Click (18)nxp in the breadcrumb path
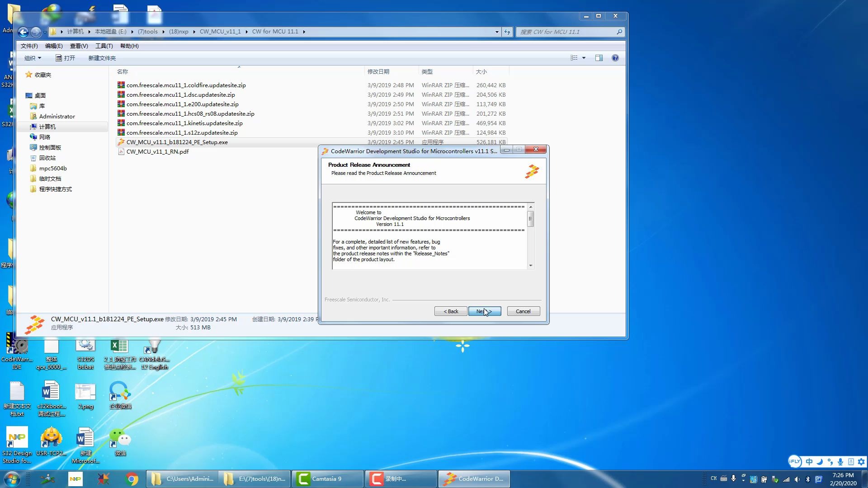The width and height of the screenshot is (868, 488). pyautogui.click(x=179, y=32)
